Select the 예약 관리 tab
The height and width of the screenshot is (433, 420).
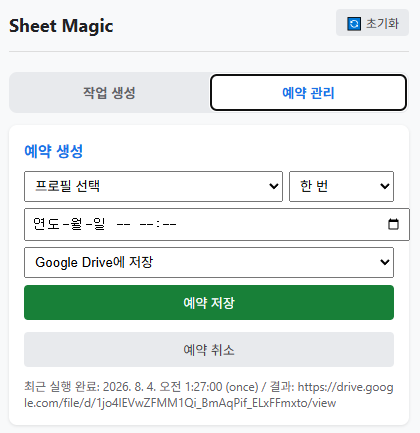(308, 93)
